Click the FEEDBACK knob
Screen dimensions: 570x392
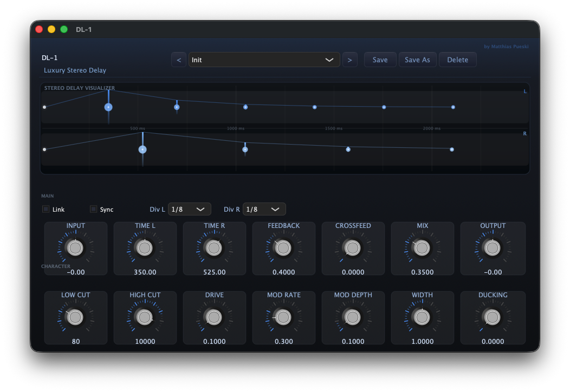[x=283, y=248]
